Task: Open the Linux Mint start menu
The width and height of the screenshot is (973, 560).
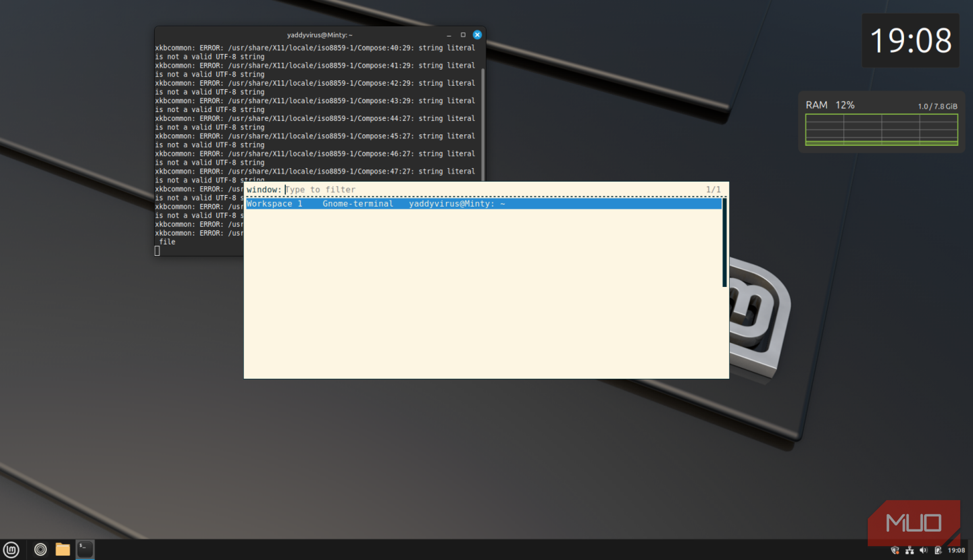Action: [x=11, y=550]
